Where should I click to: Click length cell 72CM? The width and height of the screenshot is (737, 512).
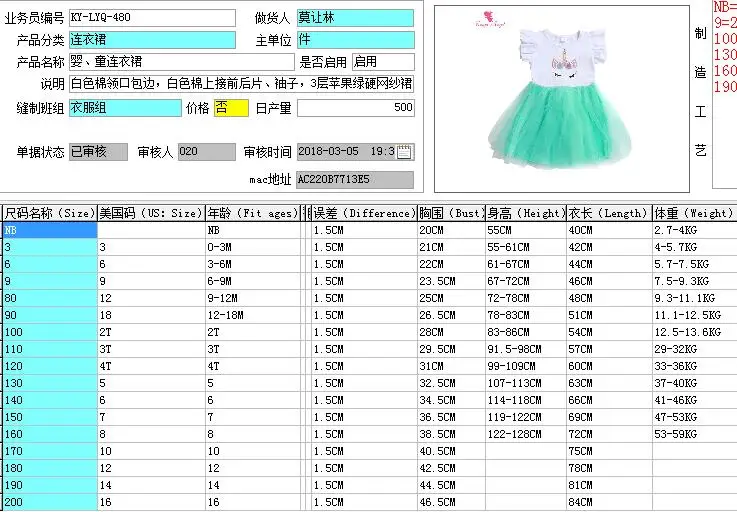click(609, 434)
